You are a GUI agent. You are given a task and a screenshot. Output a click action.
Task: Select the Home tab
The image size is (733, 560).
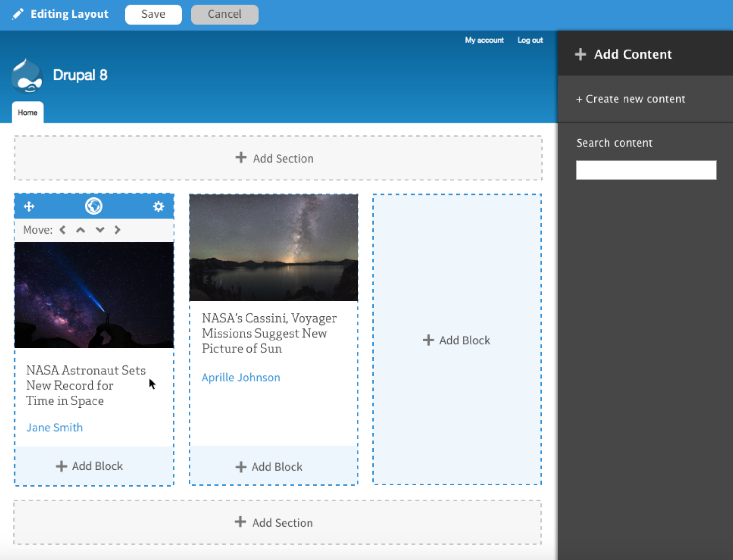click(x=27, y=112)
